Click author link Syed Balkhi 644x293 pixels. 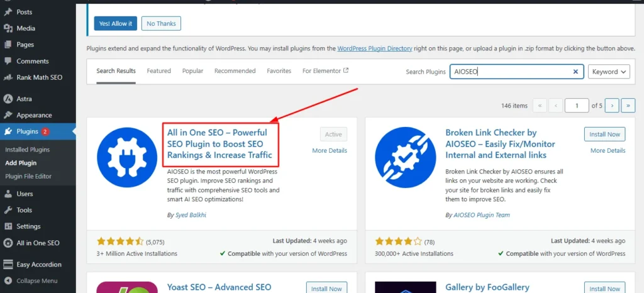[x=191, y=215]
